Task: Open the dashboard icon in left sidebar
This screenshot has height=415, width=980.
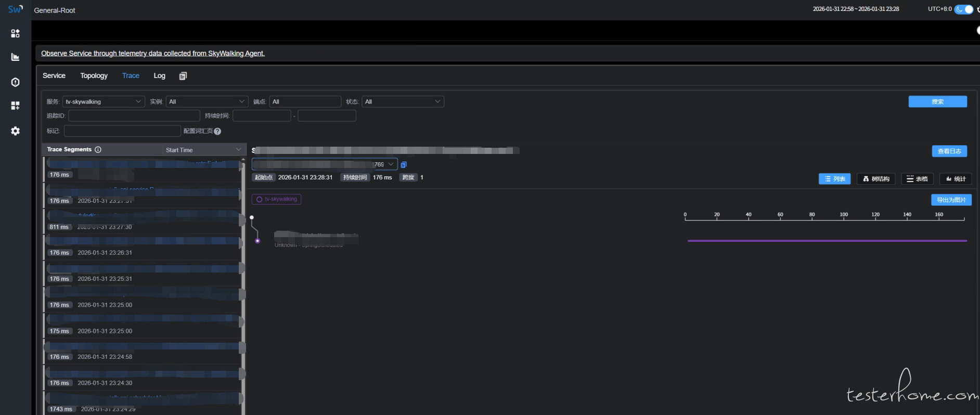Action: click(15, 33)
